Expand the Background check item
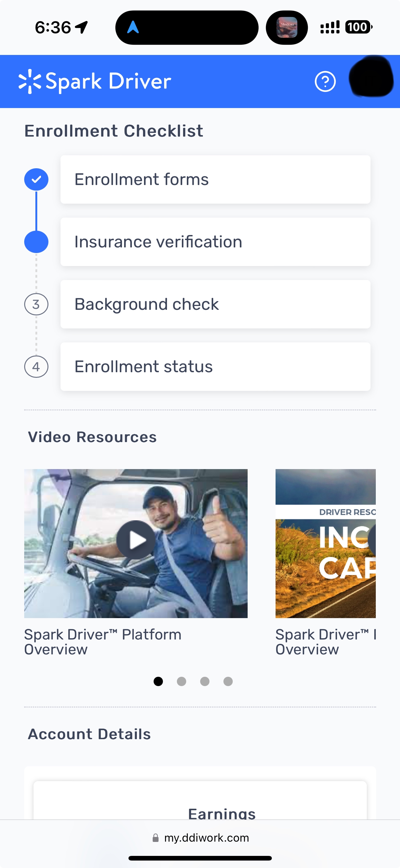This screenshot has height=868, width=400. (x=215, y=304)
